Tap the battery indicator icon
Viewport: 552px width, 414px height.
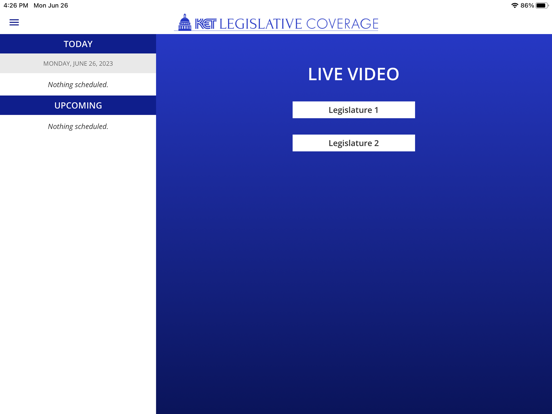[542, 5]
